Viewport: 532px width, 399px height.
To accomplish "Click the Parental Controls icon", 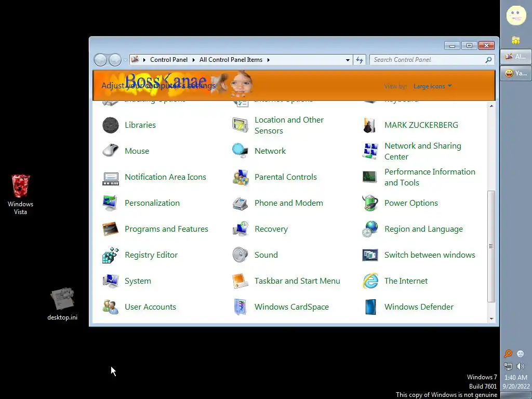I will pyautogui.click(x=240, y=177).
